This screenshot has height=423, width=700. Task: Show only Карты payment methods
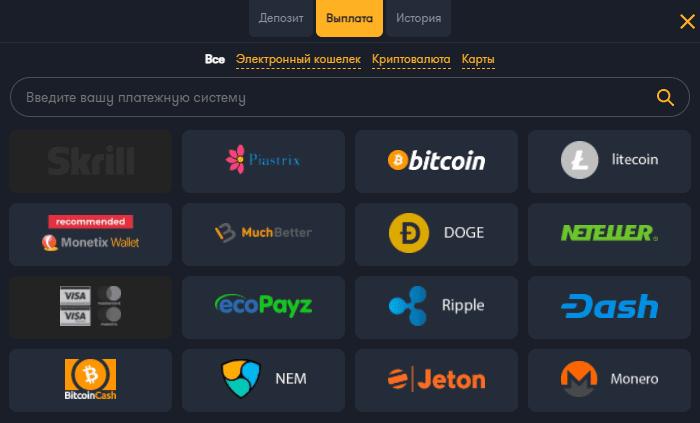tap(478, 60)
